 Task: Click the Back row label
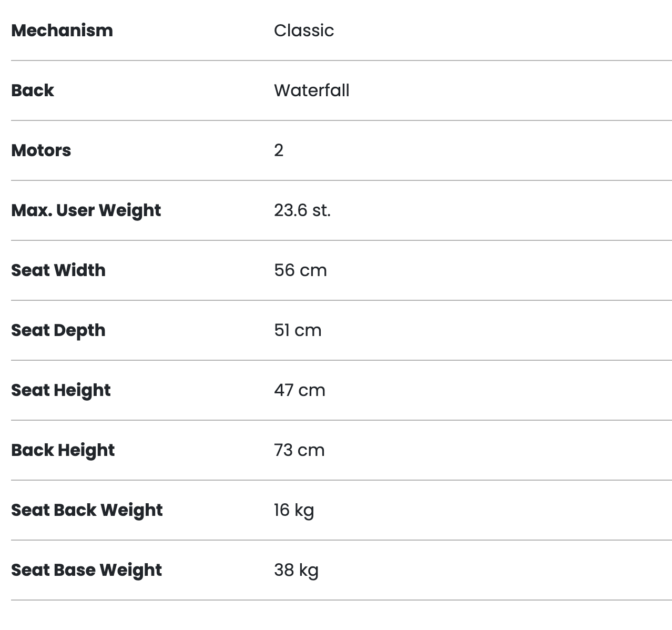coord(33,90)
